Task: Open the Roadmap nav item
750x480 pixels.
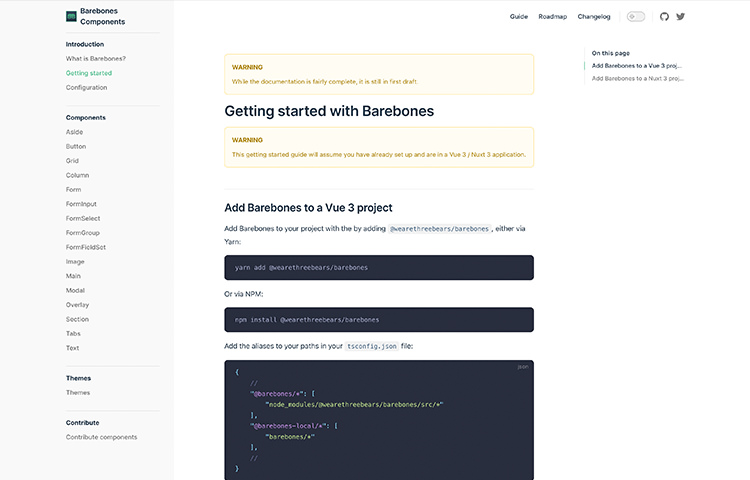Action: coord(552,17)
